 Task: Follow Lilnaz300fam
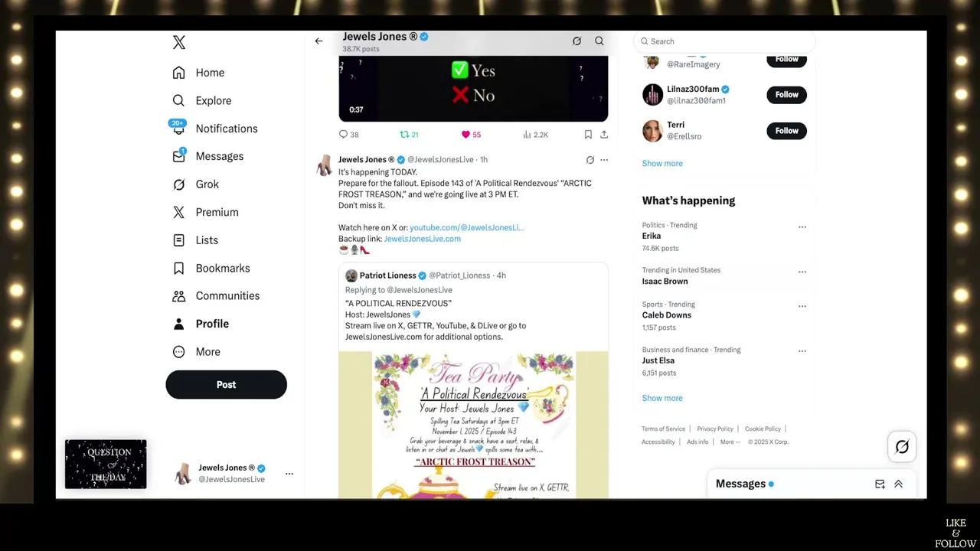pyautogui.click(x=786, y=95)
